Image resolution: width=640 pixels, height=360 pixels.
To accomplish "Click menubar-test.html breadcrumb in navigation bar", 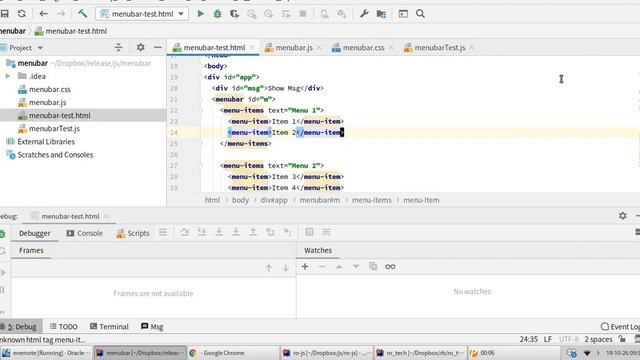I will click(71, 31).
